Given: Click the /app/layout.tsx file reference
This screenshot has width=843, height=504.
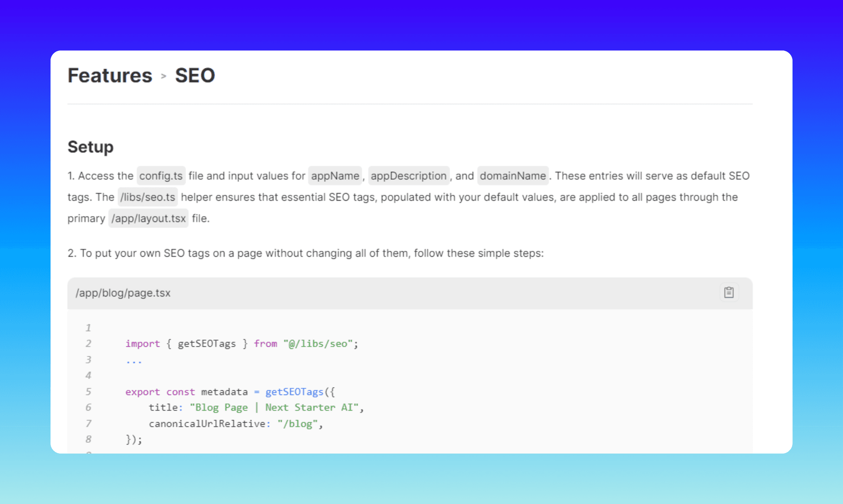Looking at the screenshot, I should 148,218.
